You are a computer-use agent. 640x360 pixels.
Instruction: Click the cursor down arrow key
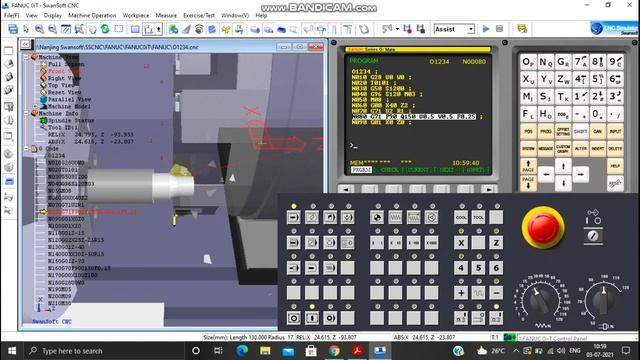tap(563, 183)
